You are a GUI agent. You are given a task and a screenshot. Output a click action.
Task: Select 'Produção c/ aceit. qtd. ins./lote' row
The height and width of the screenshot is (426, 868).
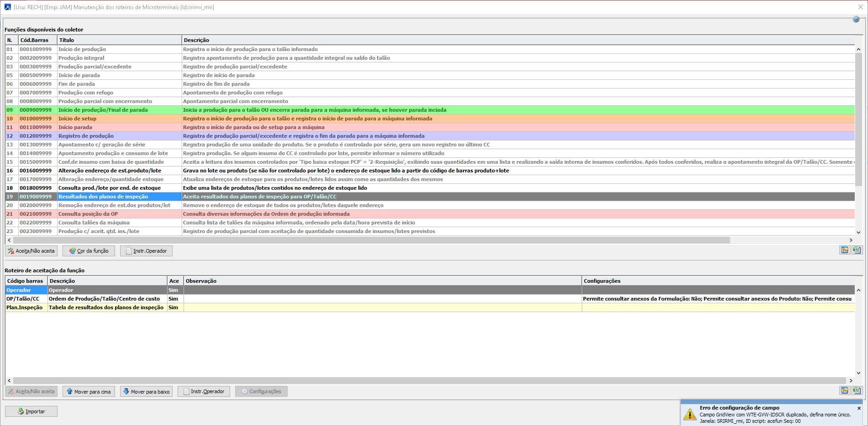coord(430,231)
